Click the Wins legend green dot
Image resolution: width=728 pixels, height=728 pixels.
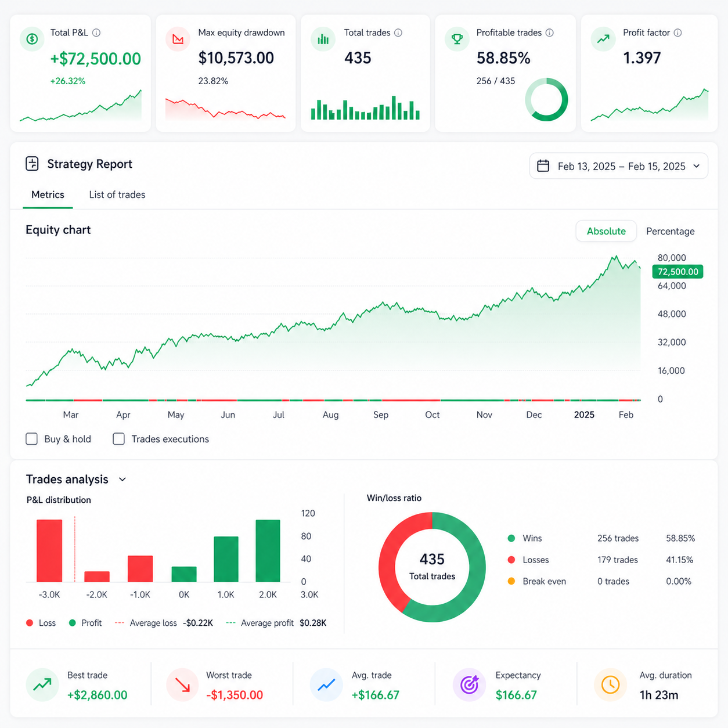511,538
